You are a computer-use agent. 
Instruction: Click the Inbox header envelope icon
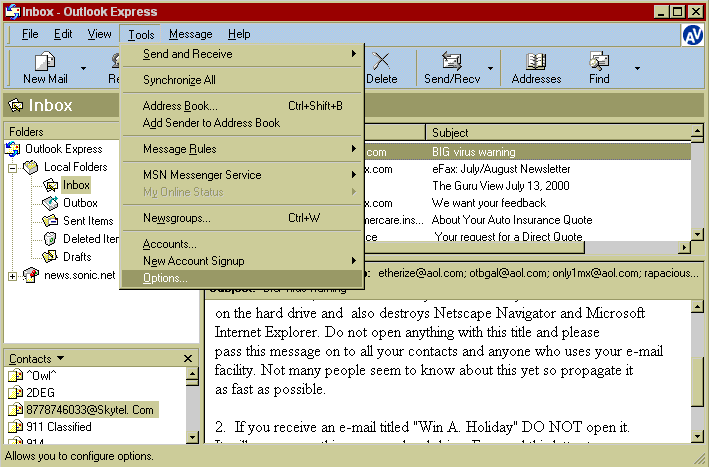[16, 105]
